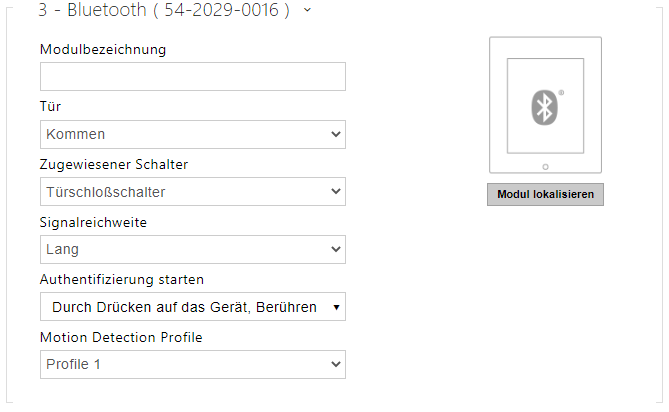Click the Motion Detection Profile label
The height and width of the screenshot is (412, 669).
pyautogui.click(x=121, y=337)
